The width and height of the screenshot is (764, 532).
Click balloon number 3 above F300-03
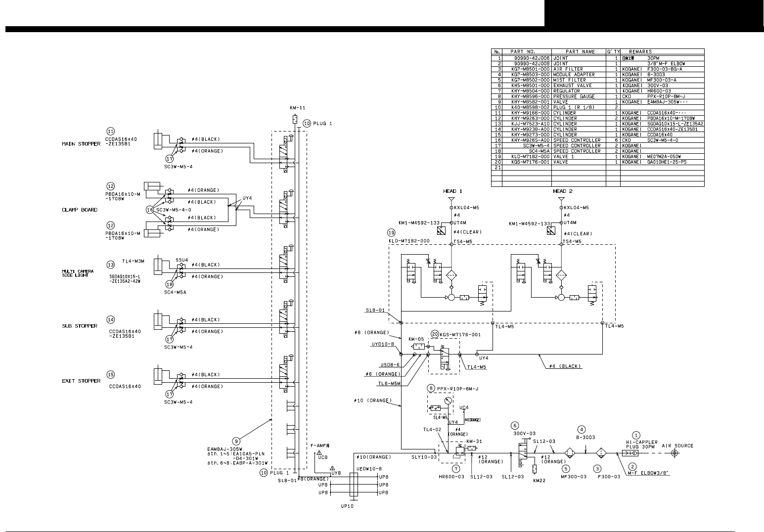[x=597, y=468]
